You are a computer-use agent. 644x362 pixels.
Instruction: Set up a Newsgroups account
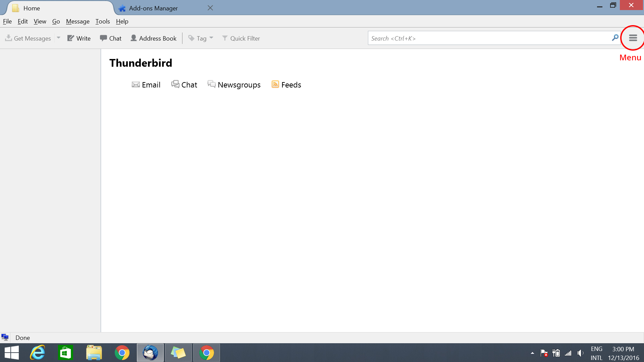(x=234, y=85)
